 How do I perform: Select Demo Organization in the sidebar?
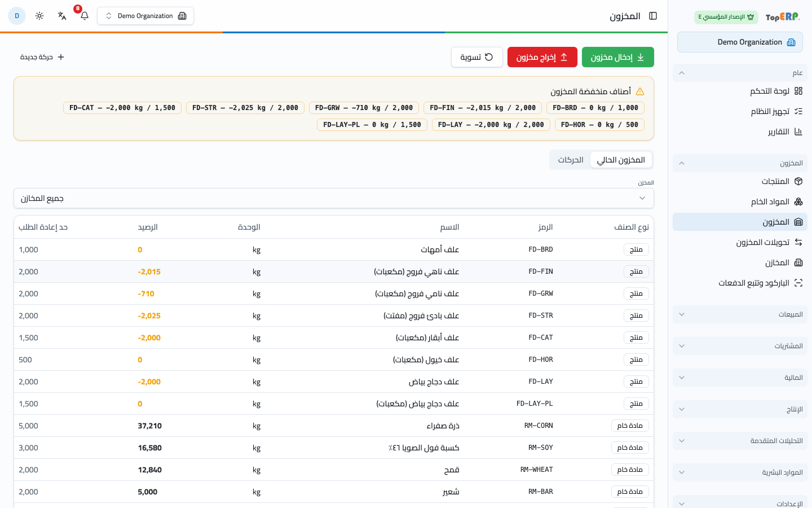(740, 42)
